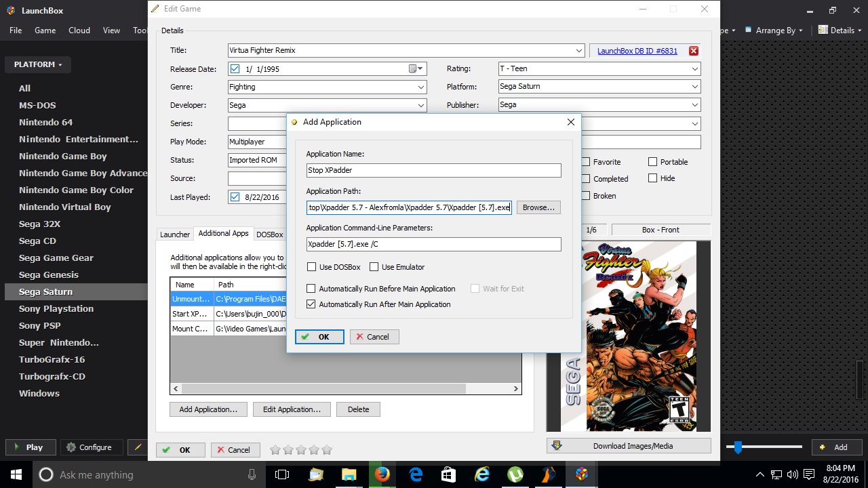Open File Explorer from the taskbar
Viewport: 868px width, 488px height.
tap(349, 474)
